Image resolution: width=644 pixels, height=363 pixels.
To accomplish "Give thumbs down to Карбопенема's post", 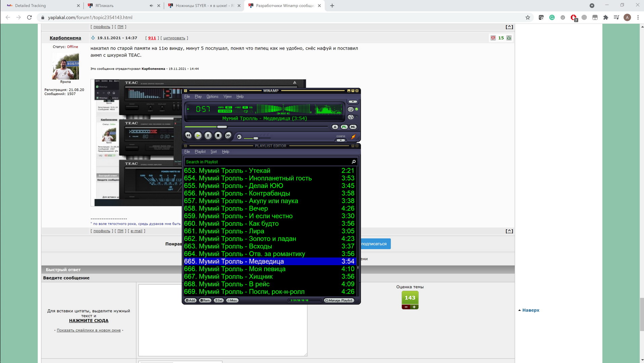I will [x=493, y=38].
